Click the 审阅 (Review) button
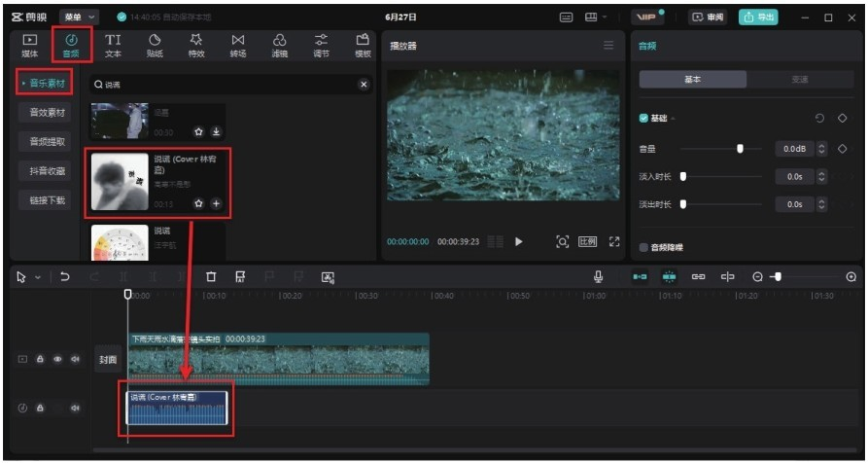Viewport: 868px width, 463px height. click(707, 18)
